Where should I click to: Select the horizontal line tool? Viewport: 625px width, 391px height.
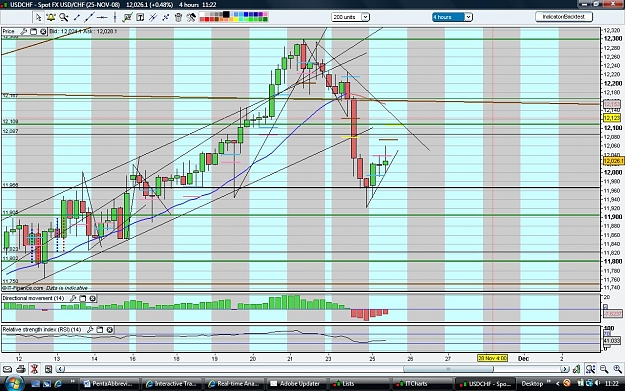pyautogui.click(x=102, y=18)
